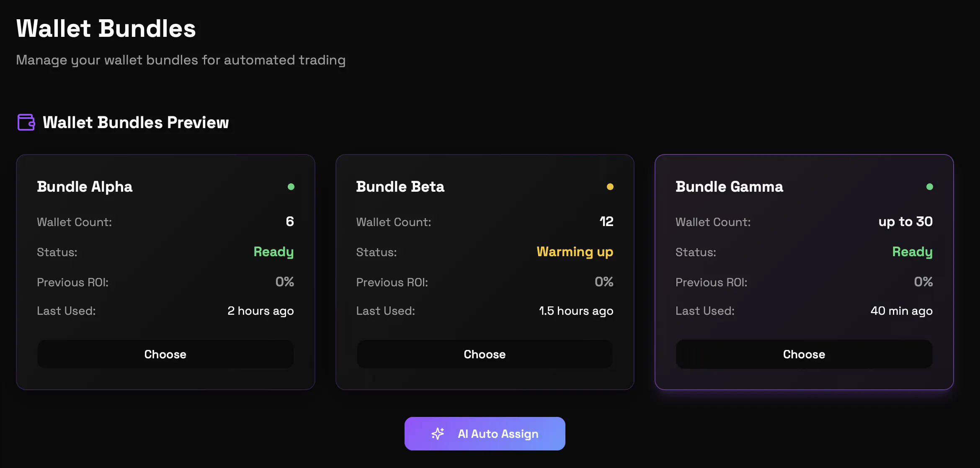Select the Bundle Beta card title

tap(400, 187)
